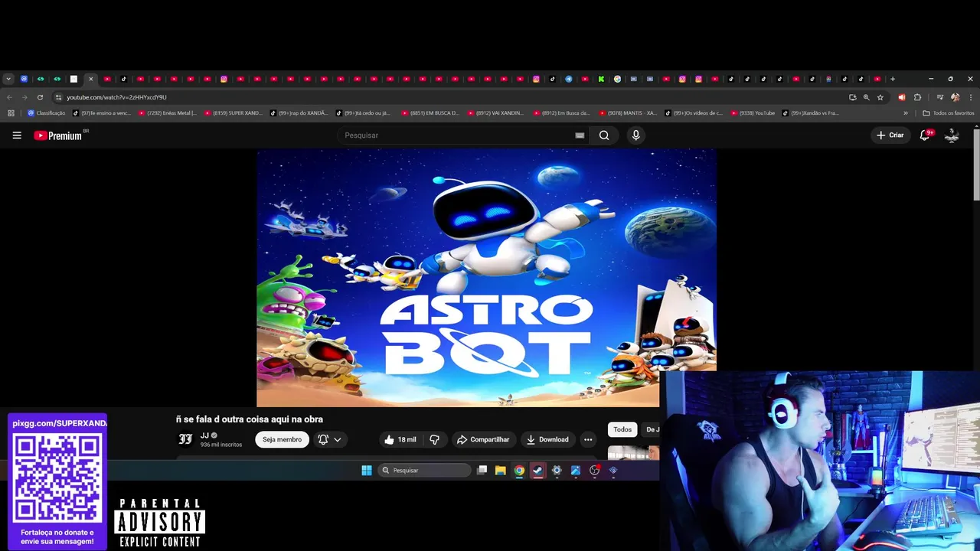
Task: Click the Chrome address bar URL
Action: coord(116,97)
